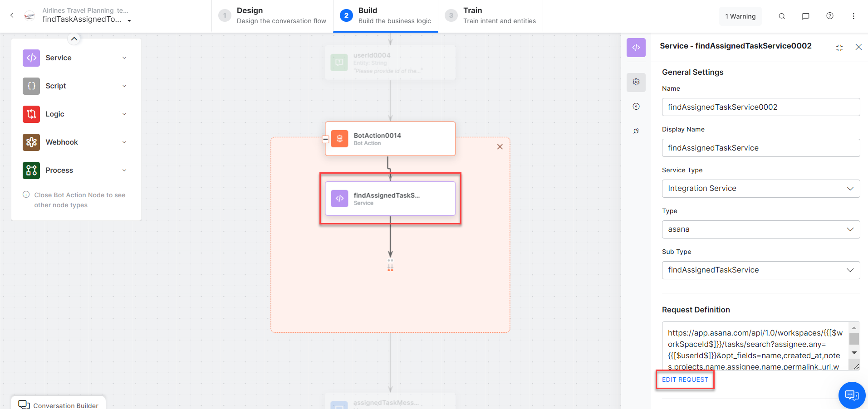
Task: Click the search magnifier icon in header
Action: coord(782,16)
